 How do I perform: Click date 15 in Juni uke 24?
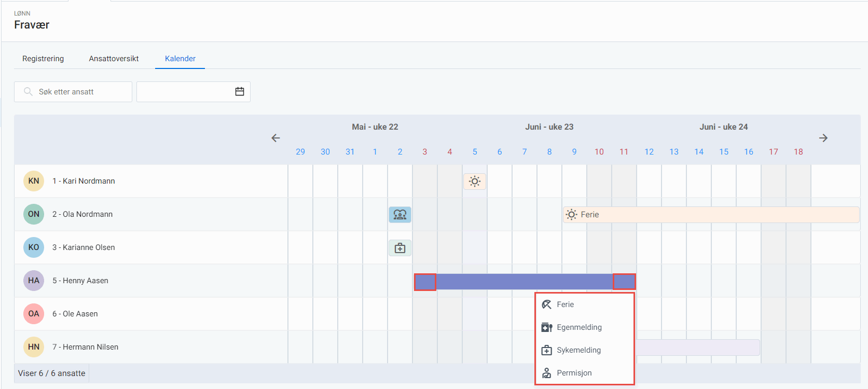pyautogui.click(x=724, y=152)
